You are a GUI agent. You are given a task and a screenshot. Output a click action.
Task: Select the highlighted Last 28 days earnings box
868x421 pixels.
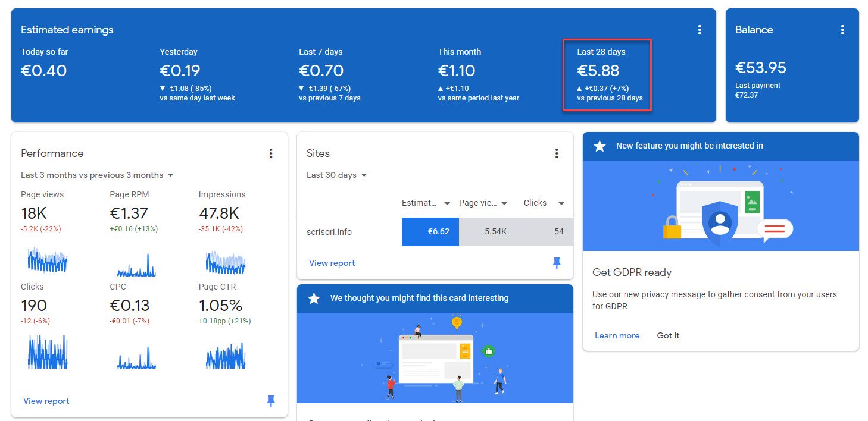pos(608,74)
